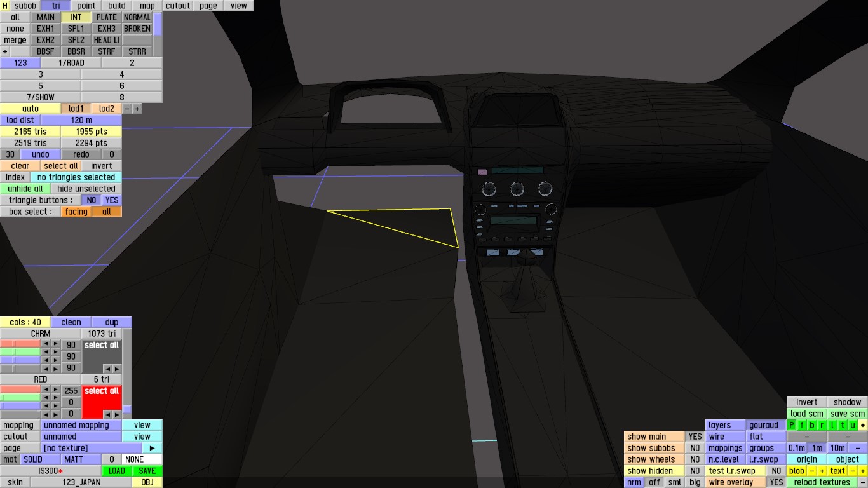Select the tri mode tab
This screenshot has height=488, width=868.
[x=56, y=6]
